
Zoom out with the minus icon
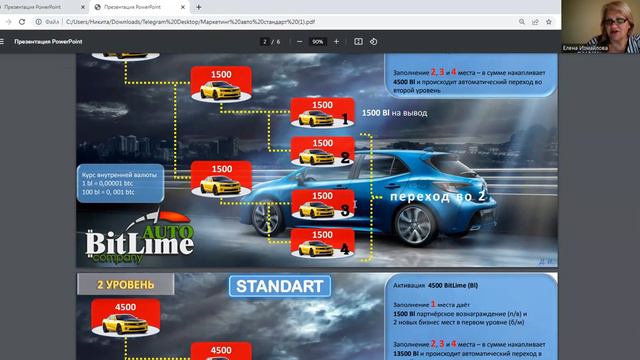pos(300,41)
